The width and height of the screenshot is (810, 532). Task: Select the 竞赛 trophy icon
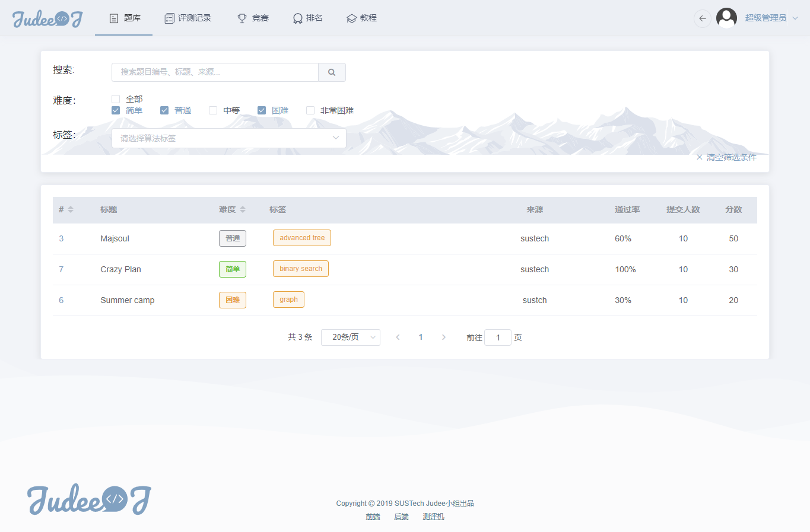click(x=241, y=18)
